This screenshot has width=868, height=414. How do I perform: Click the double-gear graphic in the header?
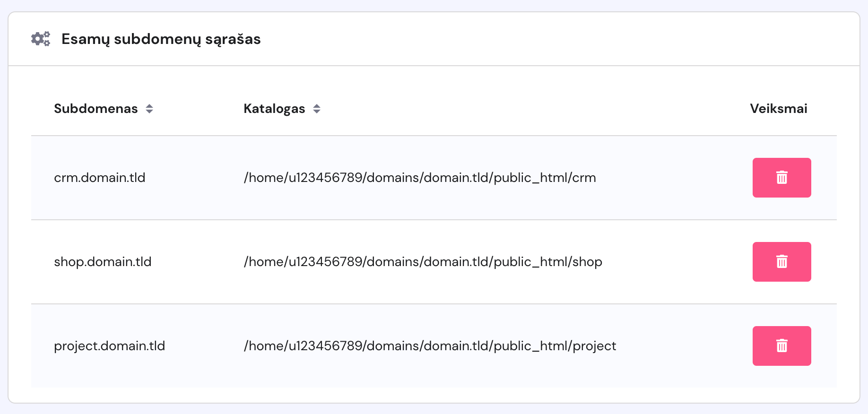point(40,39)
